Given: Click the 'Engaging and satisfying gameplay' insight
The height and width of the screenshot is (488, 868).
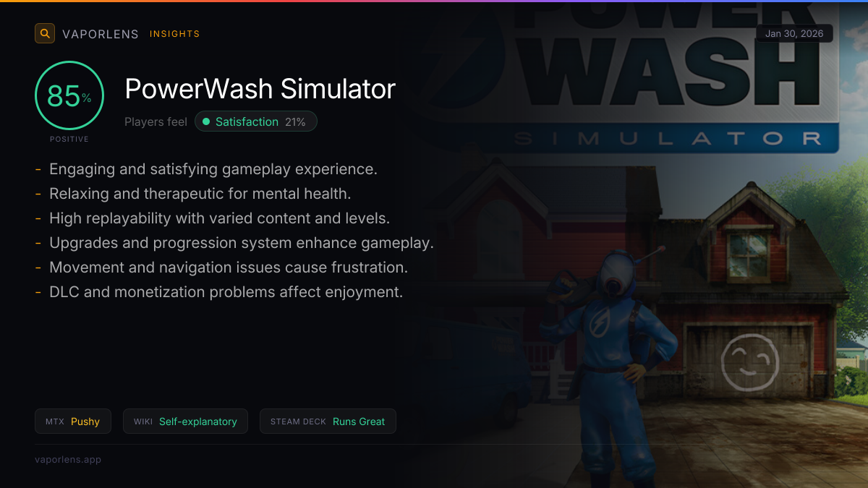Looking at the screenshot, I should [x=213, y=169].
